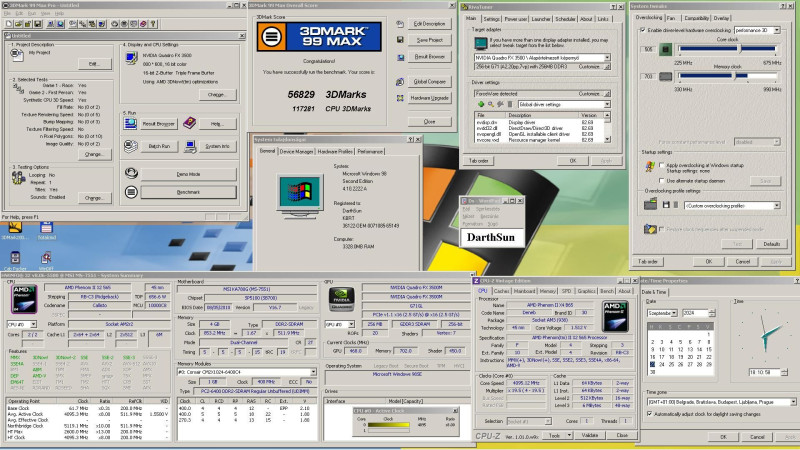Open the 3DMark200 desktop shortcut
Viewport: 800px width, 450px height.
click(14, 231)
